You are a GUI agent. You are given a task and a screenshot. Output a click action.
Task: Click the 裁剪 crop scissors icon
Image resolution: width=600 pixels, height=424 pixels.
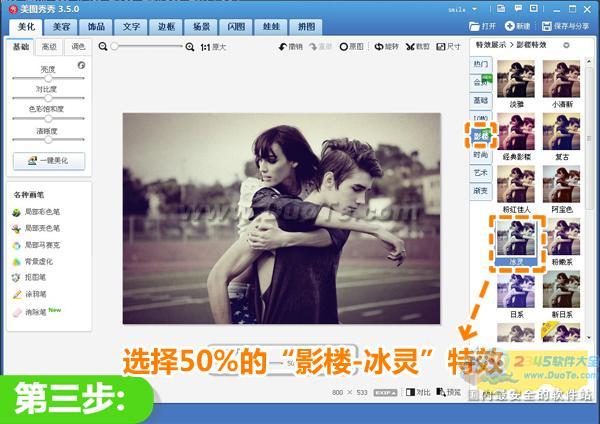410,47
